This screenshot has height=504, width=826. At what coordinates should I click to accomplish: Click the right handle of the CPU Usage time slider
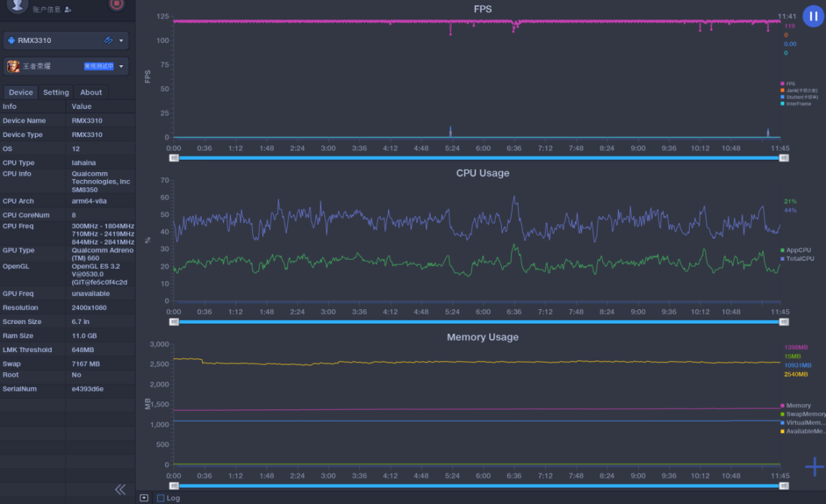tap(784, 322)
